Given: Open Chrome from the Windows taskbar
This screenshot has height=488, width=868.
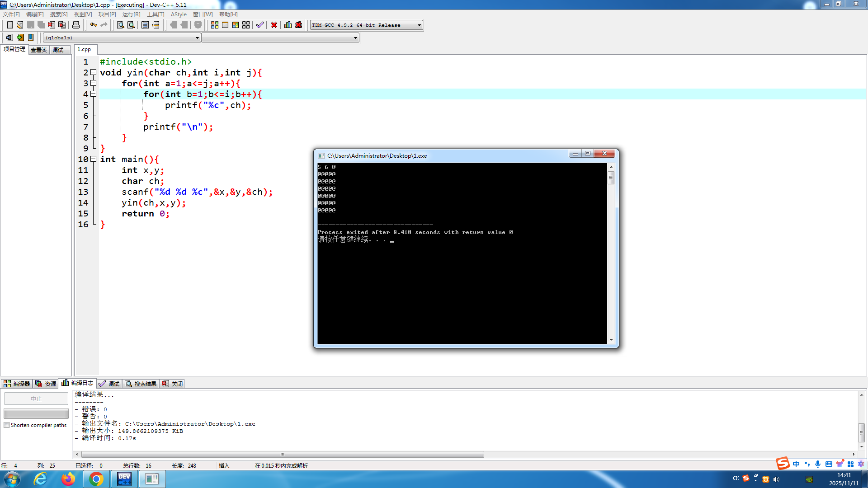Looking at the screenshot, I should pyautogui.click(x=96, y=479).
